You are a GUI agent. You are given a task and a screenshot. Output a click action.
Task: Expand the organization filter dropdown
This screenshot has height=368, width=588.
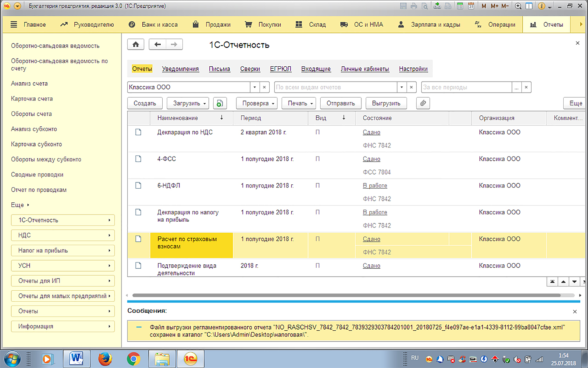(x=255, y=87)
